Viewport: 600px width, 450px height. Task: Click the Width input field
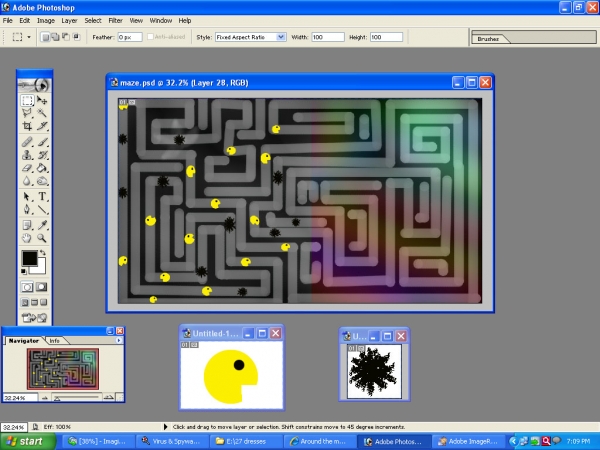click(328, 37)
